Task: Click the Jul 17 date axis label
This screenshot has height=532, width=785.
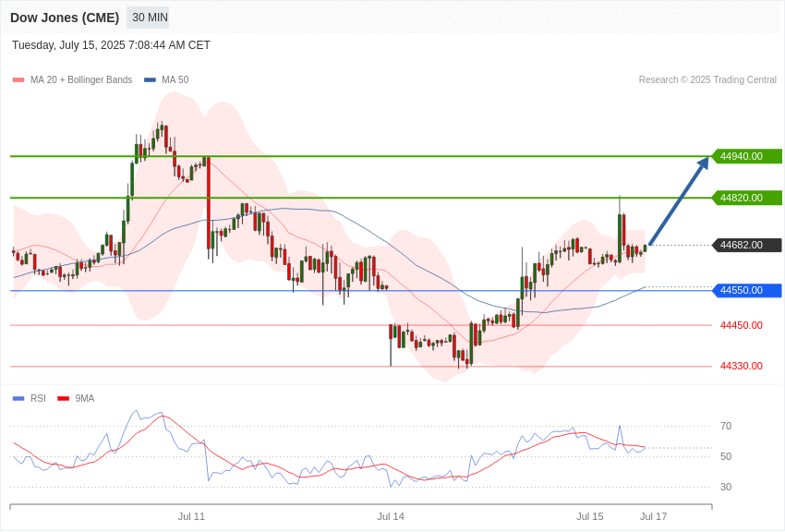Action: click(654, 516)
